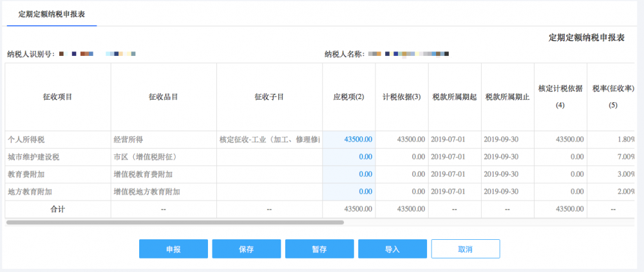
Task: Click the 经营所得 cell
Action: click(164, 140)
